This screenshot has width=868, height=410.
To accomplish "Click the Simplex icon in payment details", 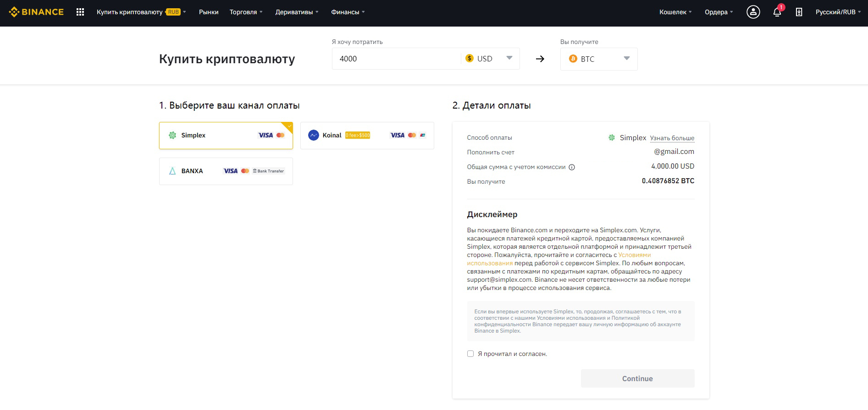I will point(612,137).
